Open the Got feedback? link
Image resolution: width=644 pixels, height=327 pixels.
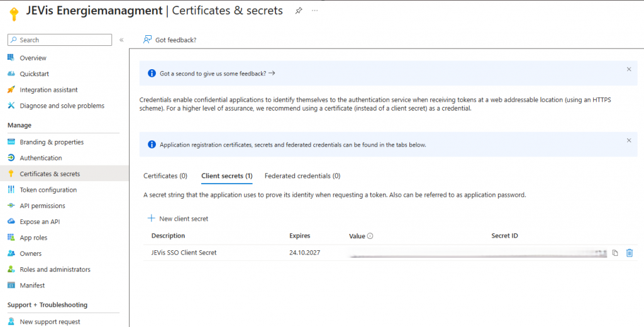[170, 40]
